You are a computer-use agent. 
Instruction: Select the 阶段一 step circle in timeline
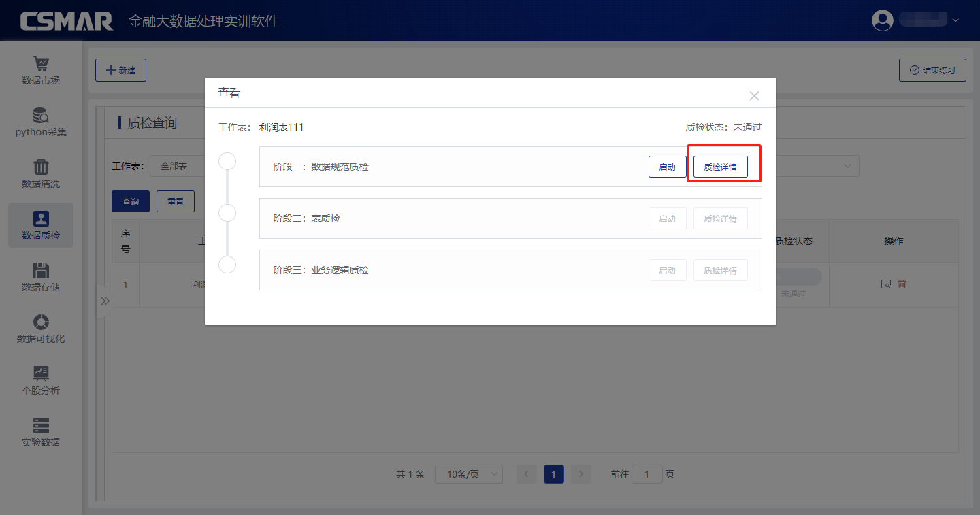(x=227, y=161)
